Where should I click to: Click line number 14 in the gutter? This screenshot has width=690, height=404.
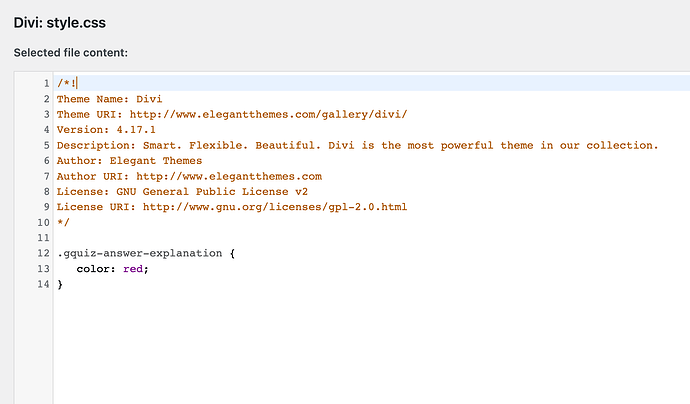tap(44, 284)
